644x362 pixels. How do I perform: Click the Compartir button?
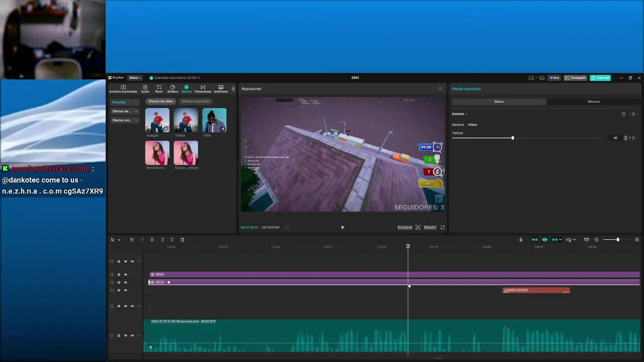(576, 78)
